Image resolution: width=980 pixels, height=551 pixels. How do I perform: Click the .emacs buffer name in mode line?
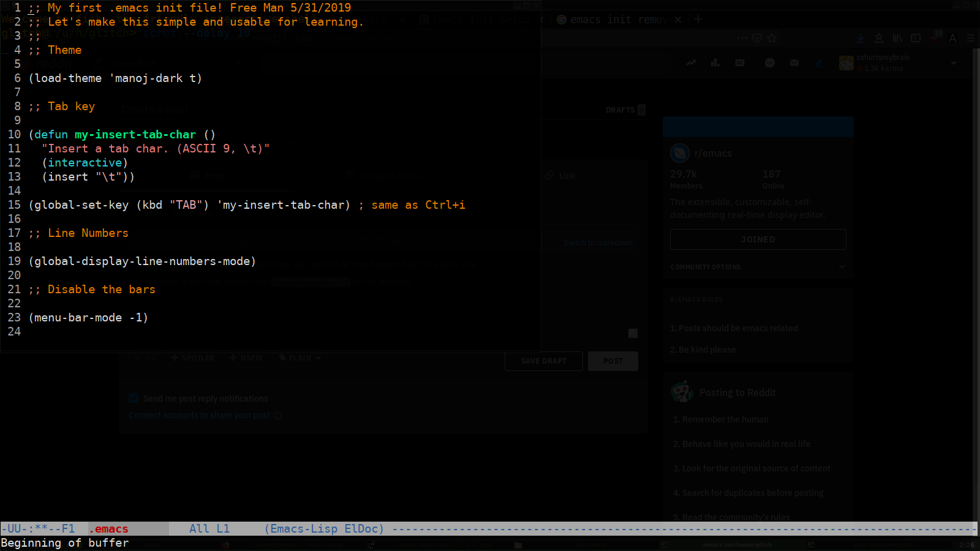(109, 529)
